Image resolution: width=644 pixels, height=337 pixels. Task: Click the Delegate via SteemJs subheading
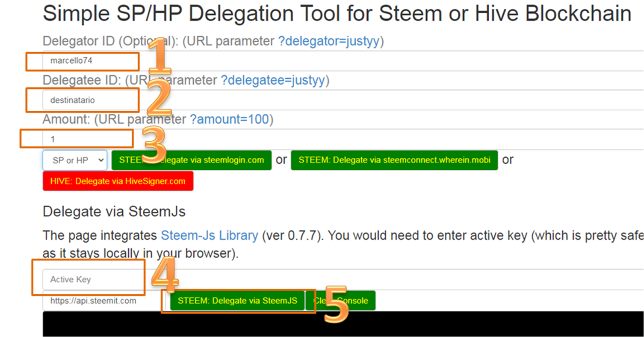coord(114,212)
